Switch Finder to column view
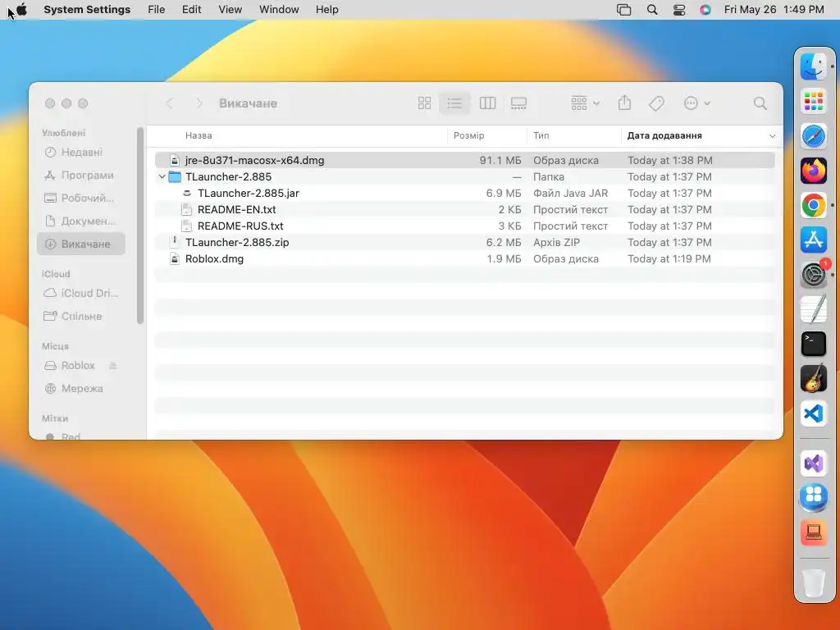This screenshot has height=630, width=840. click(x=487, y=103)
